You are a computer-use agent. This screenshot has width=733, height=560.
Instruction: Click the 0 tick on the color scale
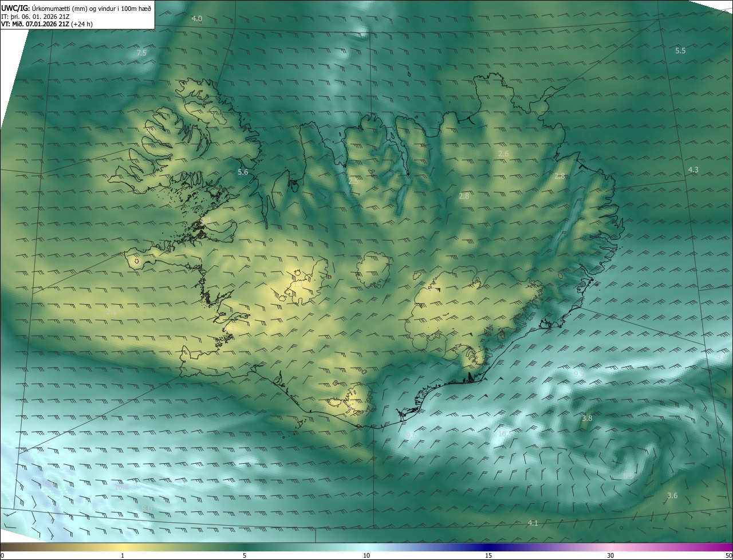click(2, 555)
